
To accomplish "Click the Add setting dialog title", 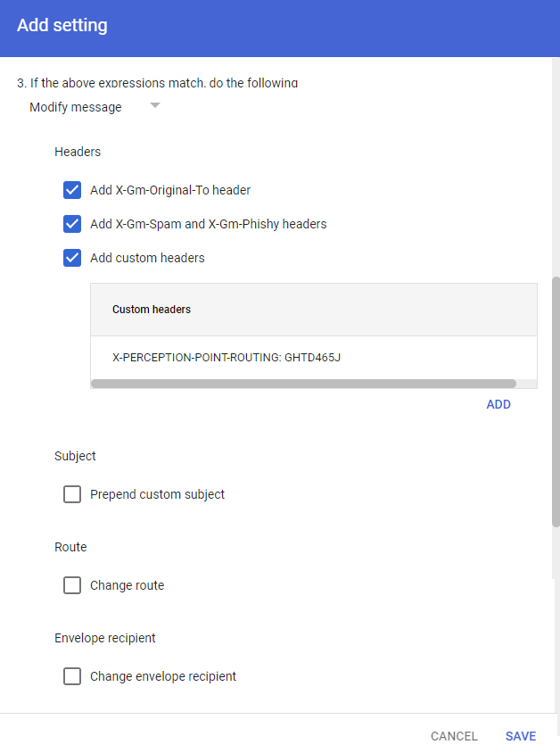I will click(62, 26).
